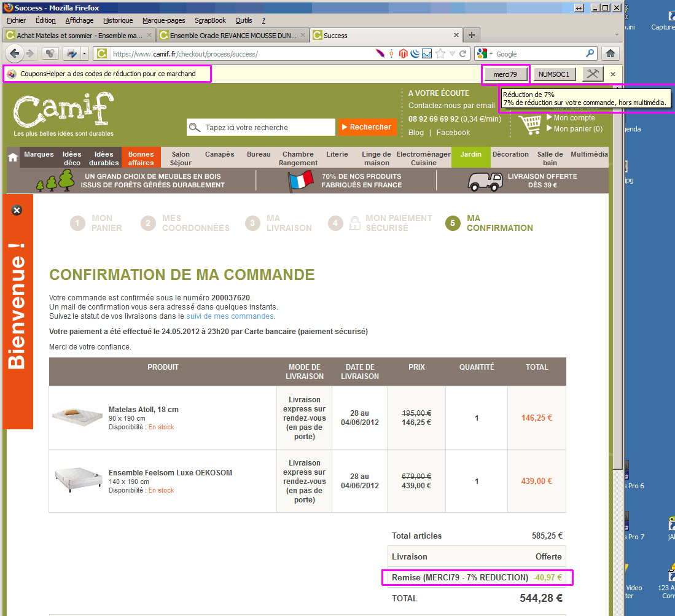The width and height of the screenshot is (675, 616).
Task: Open the suivi de mes commandes link
Action: pyautogui.click(x=230, y=316)
